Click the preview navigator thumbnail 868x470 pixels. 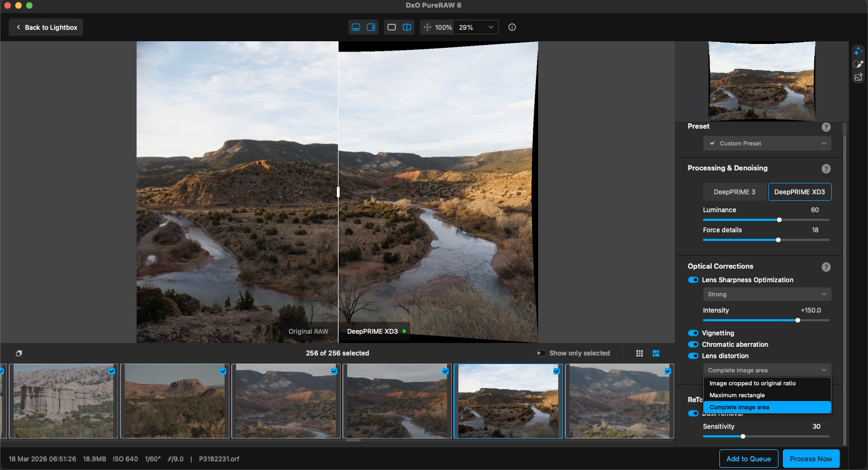click(762, 81)
